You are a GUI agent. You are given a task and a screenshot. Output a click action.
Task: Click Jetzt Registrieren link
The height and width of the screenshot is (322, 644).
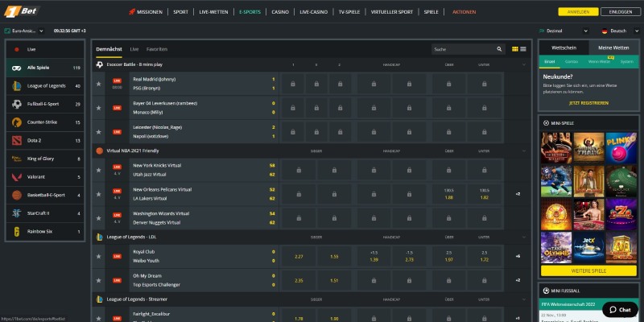pos(588,103)
